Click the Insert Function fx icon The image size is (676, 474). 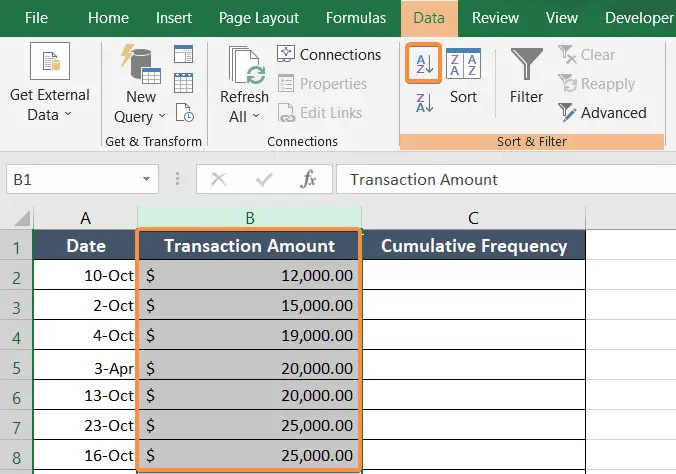(308, 179)
